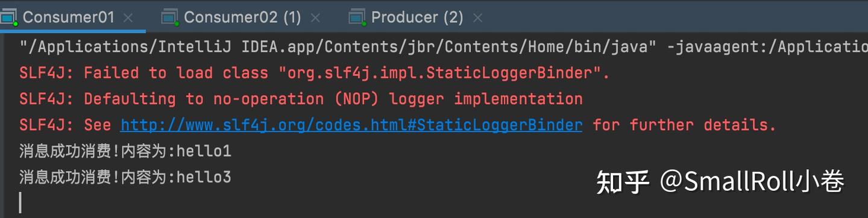Click the Consumer01 run configuration icon
The height and width of the screenshot is (218, 868).
(10, 17)
